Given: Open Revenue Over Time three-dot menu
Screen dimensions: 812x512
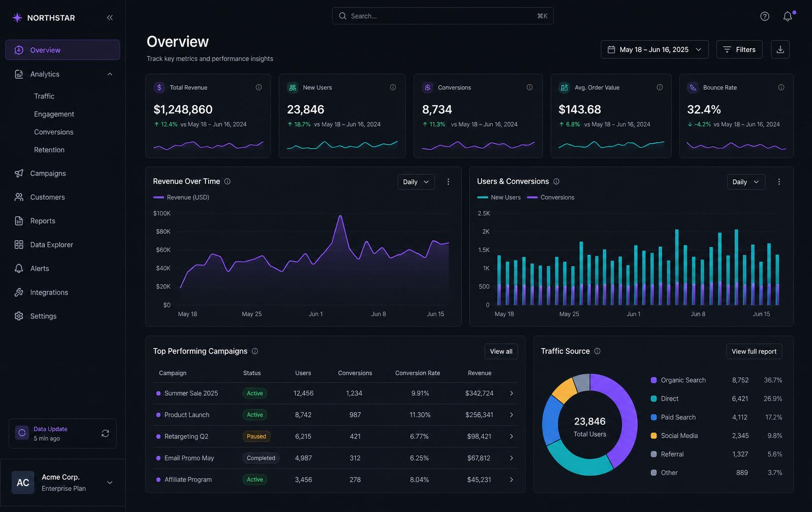Looking at the screenshot, I should click(x=448, y=182).
